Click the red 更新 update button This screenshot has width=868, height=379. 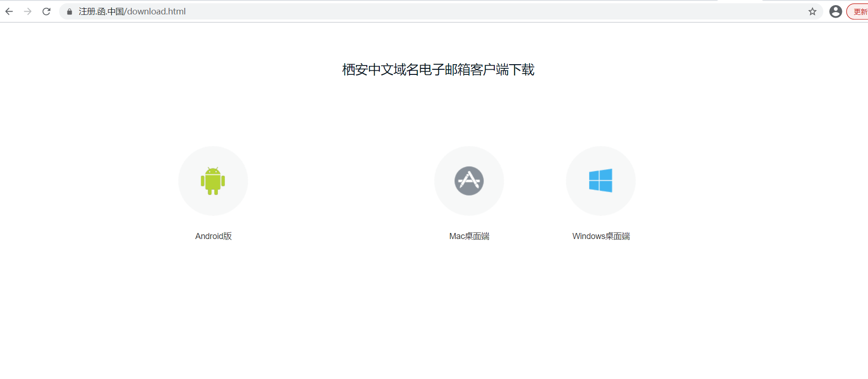(x=857, y=12)
